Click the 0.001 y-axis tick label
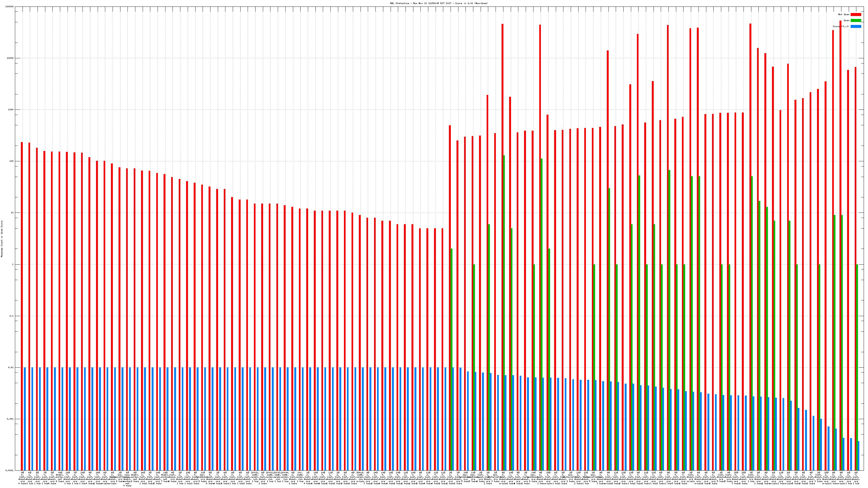 11,419
